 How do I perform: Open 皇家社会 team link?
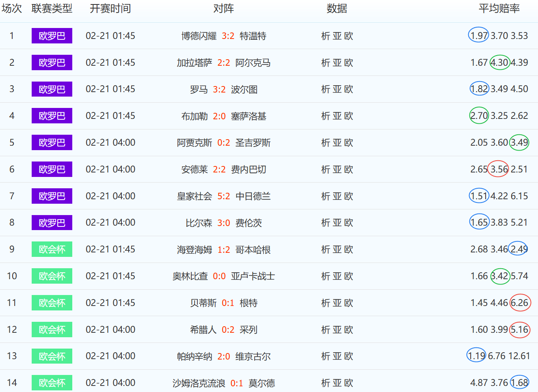[x=194, y=196]
